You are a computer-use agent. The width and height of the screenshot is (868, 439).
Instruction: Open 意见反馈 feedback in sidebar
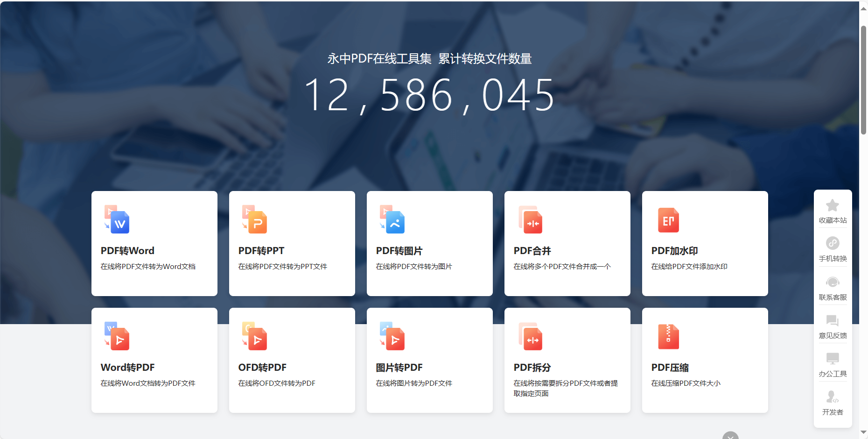[x=833, y=321]
